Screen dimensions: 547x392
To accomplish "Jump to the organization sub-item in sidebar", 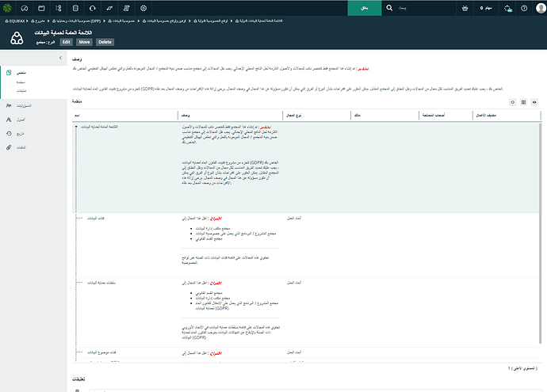I will point(21,82).
